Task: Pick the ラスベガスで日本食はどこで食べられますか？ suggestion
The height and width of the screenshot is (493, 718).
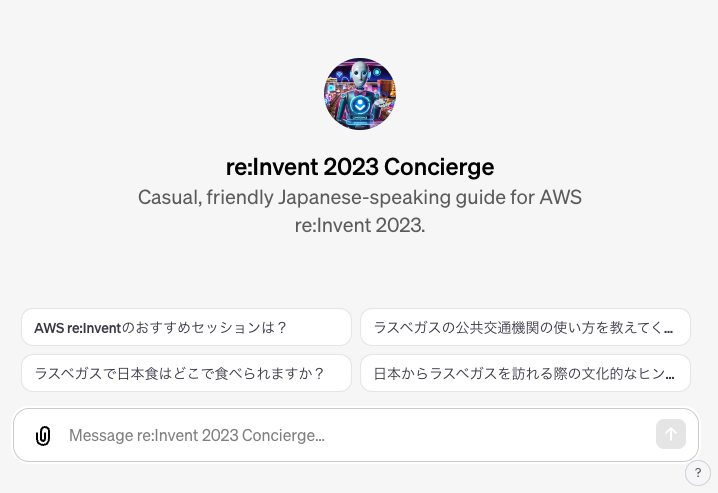Action: tap(186, 373)
